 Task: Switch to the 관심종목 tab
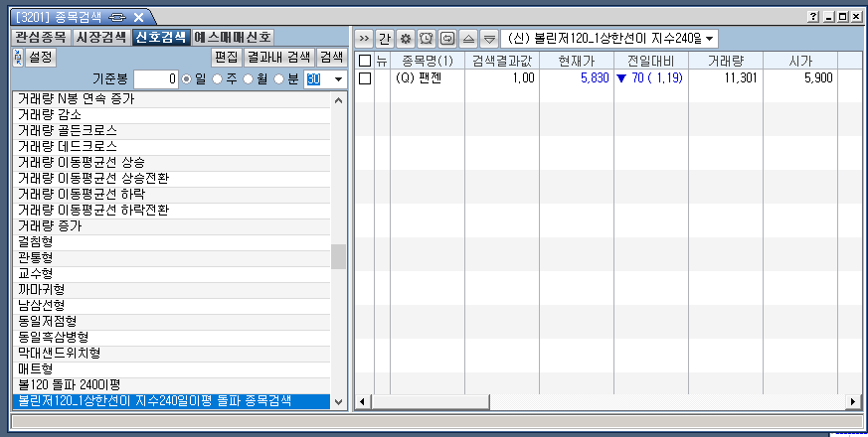42,37
